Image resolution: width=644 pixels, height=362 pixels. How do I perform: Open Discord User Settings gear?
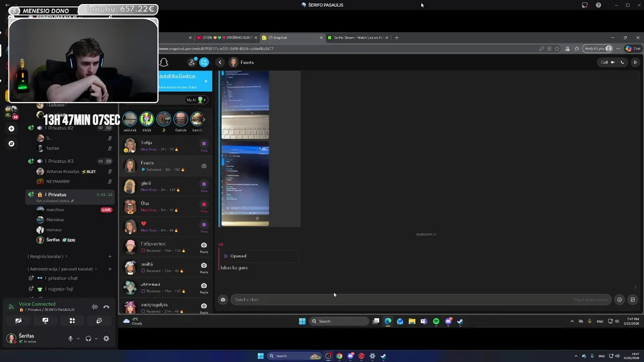pyautogui.click(x=106, y=338)
